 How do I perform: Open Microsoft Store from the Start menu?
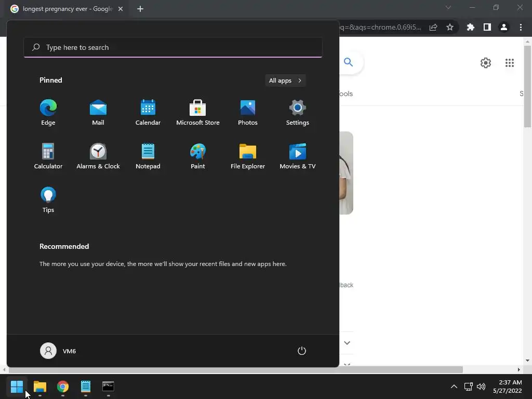coord(198,113)
